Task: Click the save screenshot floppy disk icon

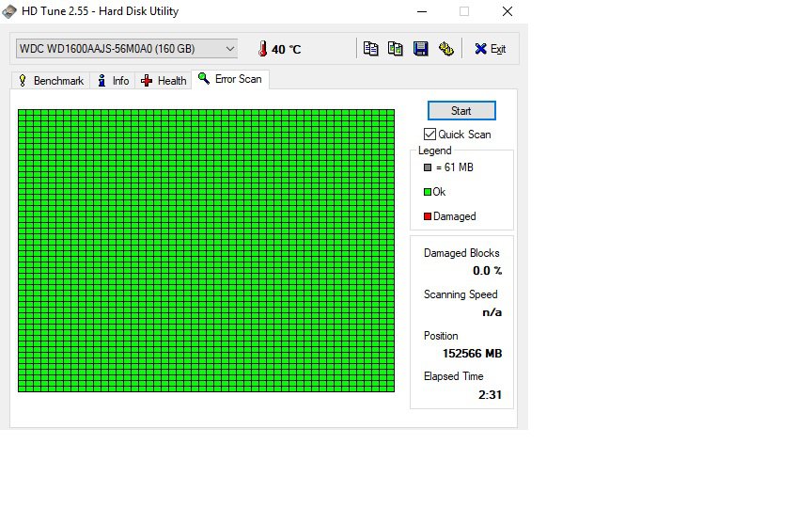Action: click(420, 49)
